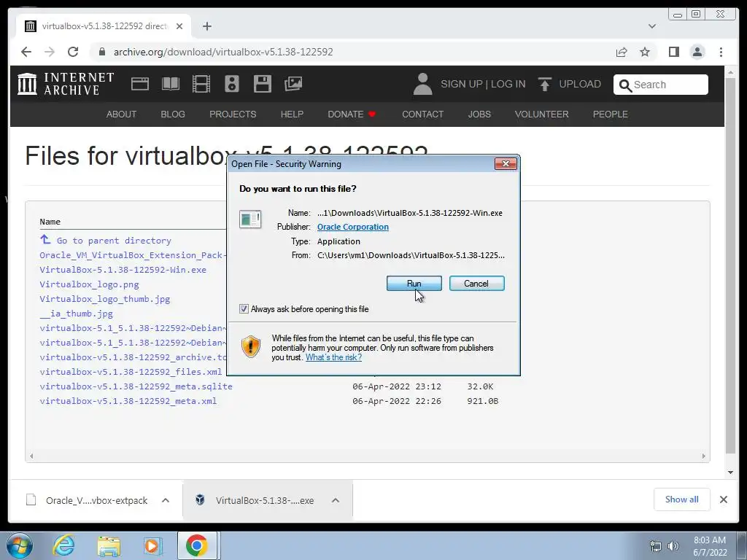Close the virtualbox-v5.1.38 tab

tap(179, 26)
